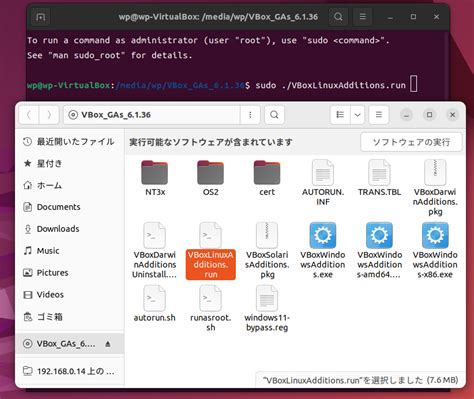Select windows11-bypass.reg file
Viewport: 474px width, 399px height.
[x=267, y=308]
